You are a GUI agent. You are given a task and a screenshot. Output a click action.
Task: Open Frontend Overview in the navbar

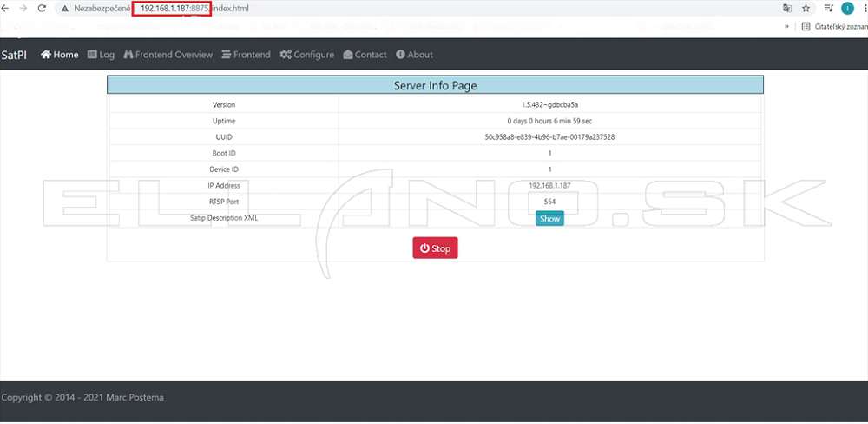click(x=168, y=55)
